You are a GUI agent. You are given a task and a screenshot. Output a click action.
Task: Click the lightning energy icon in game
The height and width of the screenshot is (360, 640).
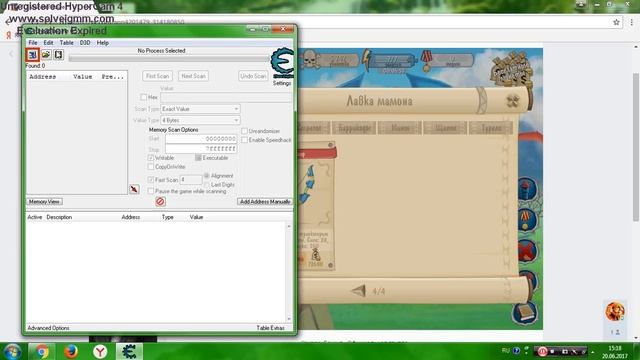(x=367, y=60)
